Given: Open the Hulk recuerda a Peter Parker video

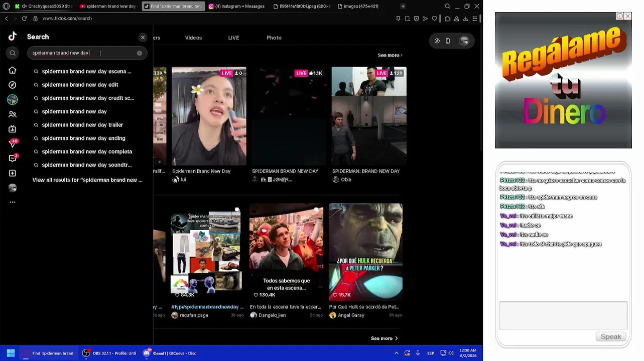Looking at the screenshot, I should 365,252.
